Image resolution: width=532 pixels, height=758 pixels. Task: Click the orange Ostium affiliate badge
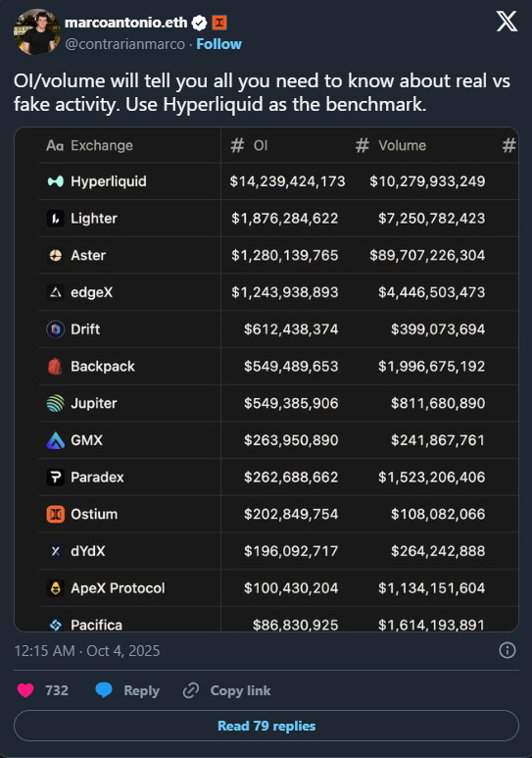tap(219, 23)
